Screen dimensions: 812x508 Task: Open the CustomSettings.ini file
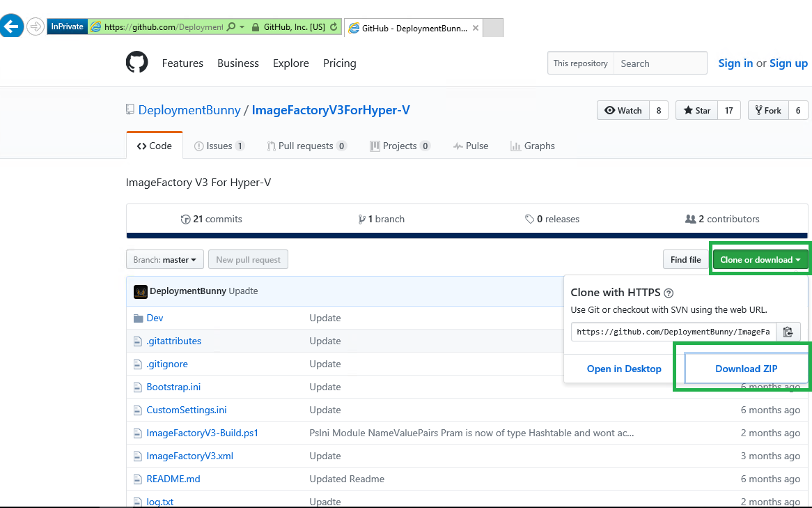click(187, 410)
